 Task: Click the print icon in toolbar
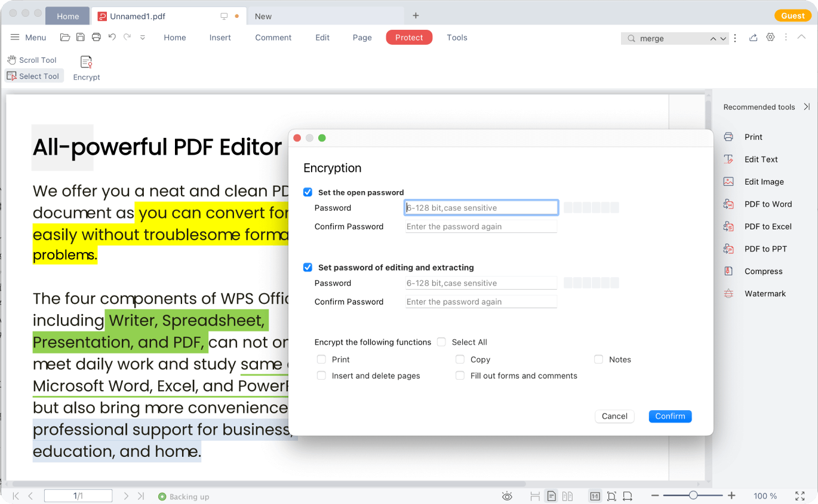[96, 38]
